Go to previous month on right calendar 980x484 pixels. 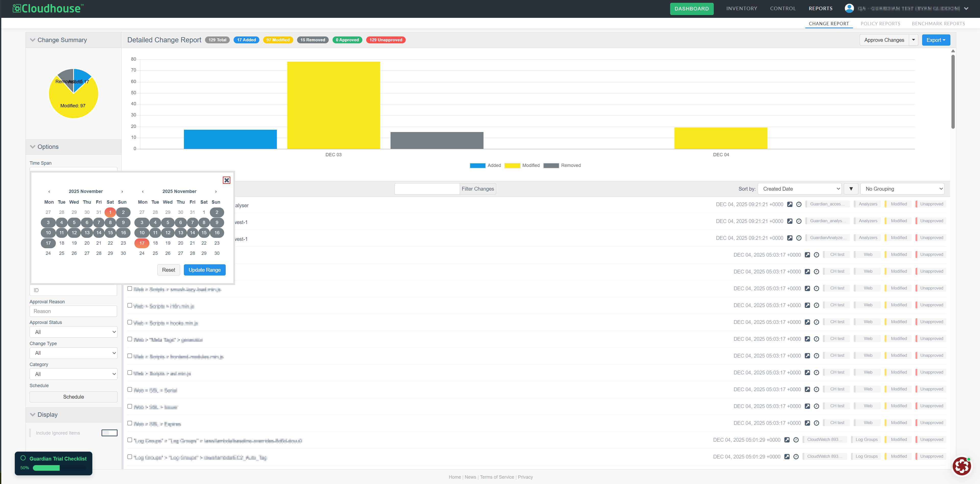point(143,192)
